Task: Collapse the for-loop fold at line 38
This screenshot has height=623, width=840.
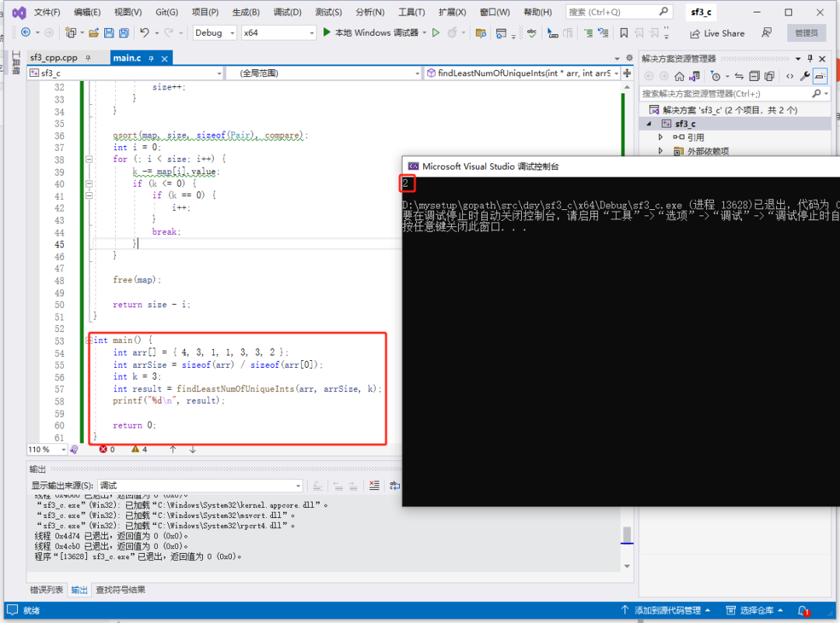Action: pos(89,159)
